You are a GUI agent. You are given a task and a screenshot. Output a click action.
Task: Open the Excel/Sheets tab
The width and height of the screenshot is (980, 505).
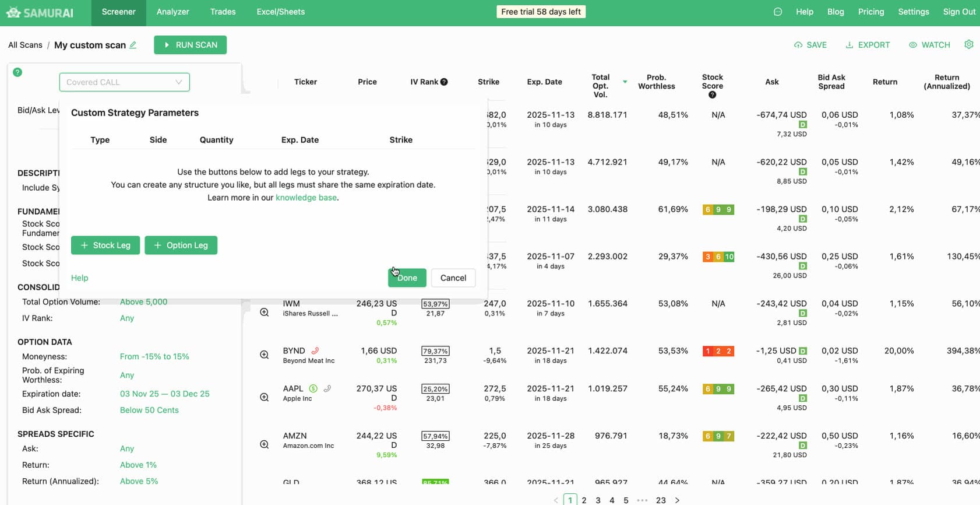(x=281, y=12)
